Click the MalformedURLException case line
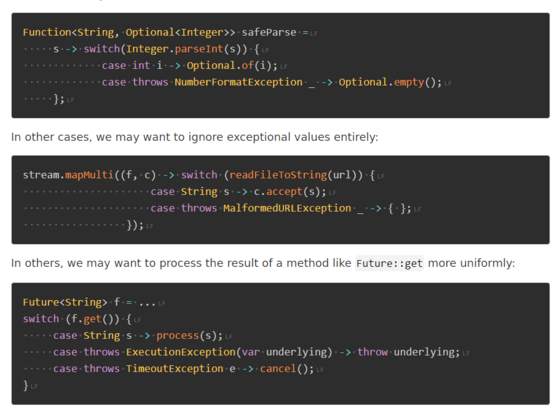Viewport: 560px width, 412px height. 281,208
